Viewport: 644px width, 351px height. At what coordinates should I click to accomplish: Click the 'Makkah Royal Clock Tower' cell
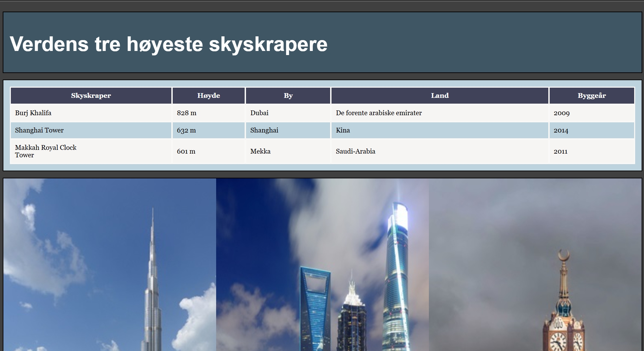click(x=45, y=151)
